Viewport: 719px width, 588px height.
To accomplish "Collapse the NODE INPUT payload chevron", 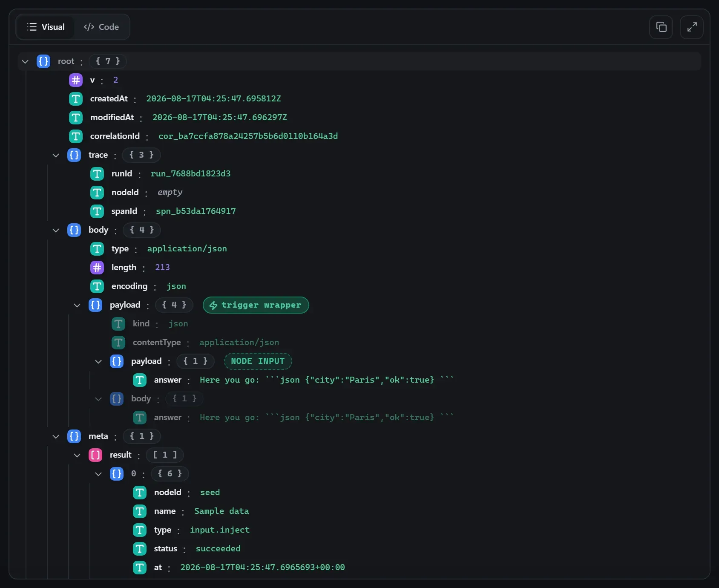I will [98, 361].
